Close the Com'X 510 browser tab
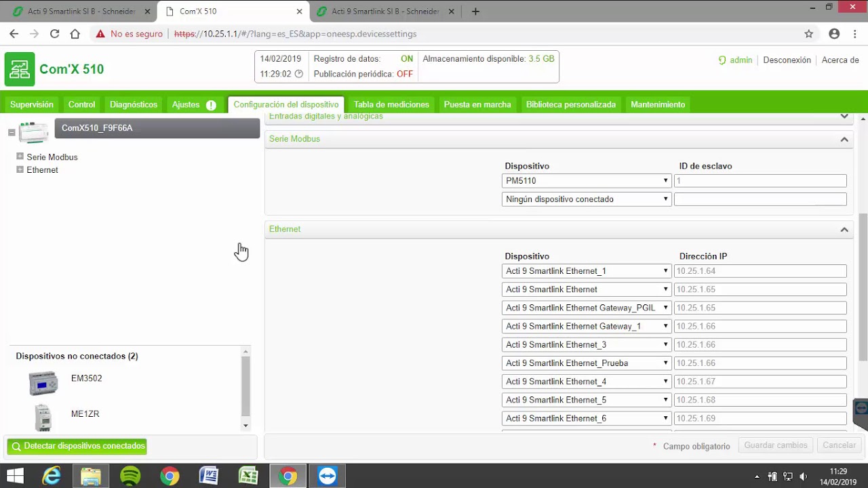This screenshot has width=868, height=488. [300, 12]
